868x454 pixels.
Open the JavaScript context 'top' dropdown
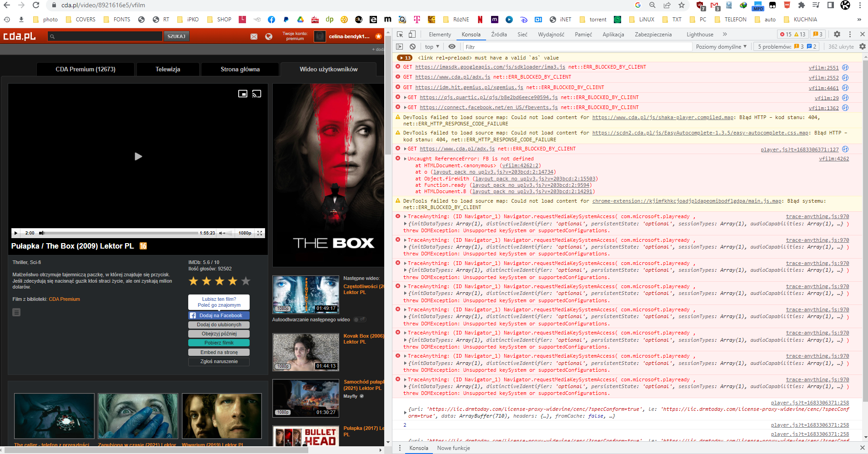432,47
